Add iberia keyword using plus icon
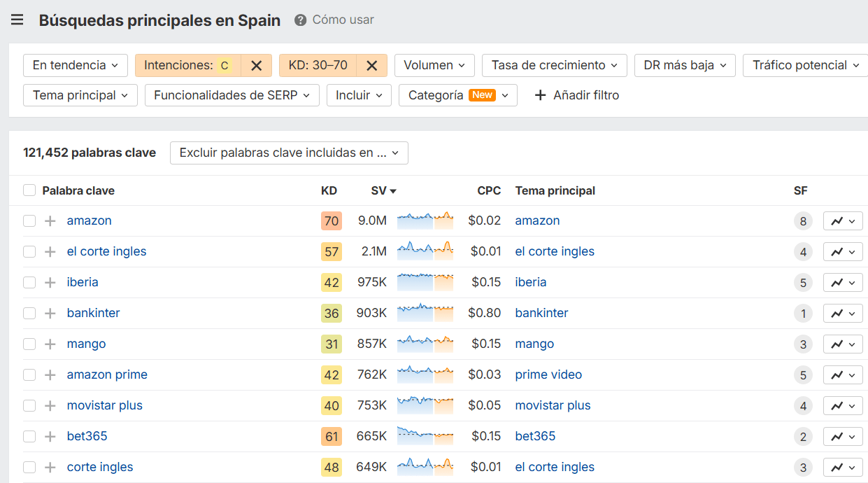This screenshot has width=868, height=483. click(50, 283)
